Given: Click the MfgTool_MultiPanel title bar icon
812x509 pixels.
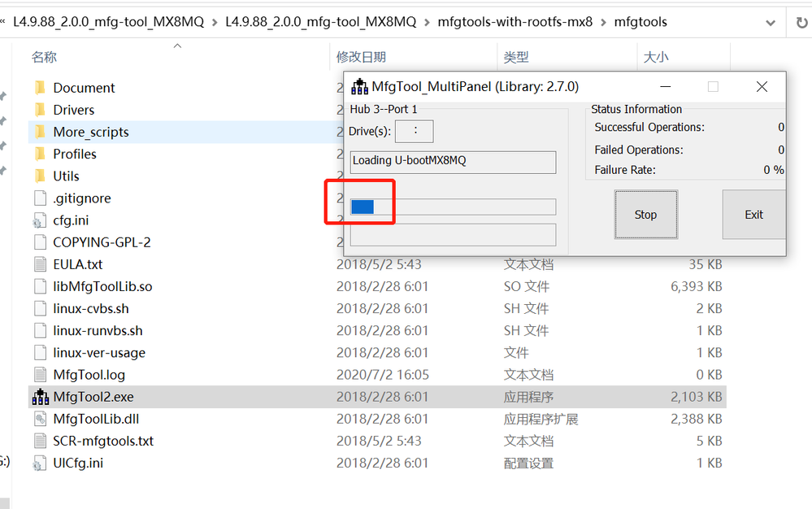Looking at the screenshot, I should 359,86.
